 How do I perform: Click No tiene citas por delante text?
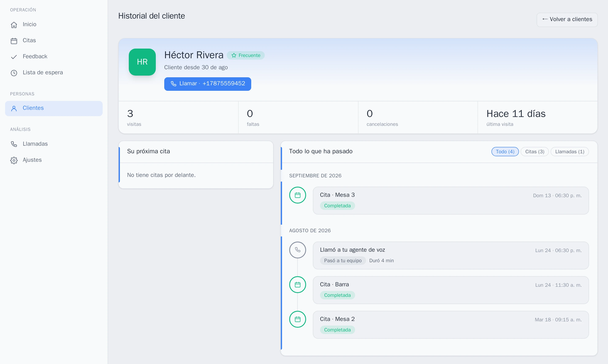tap(161, 175)
